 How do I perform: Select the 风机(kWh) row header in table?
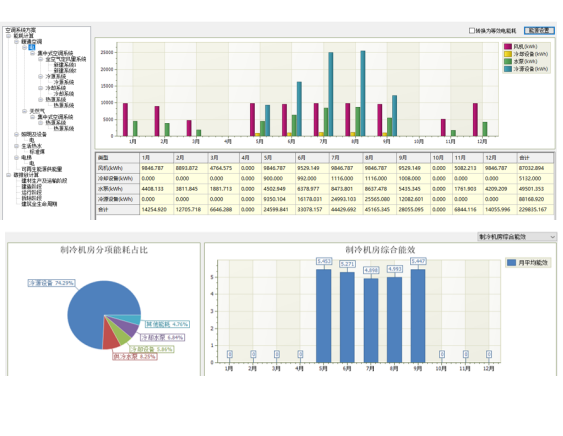tap(118, 168)
